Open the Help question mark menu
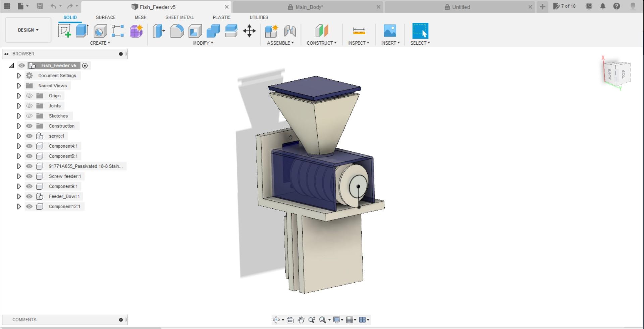The image size is (644, 329). (616, 6)
